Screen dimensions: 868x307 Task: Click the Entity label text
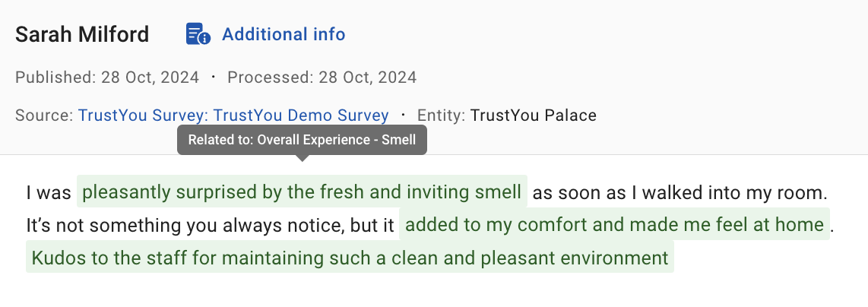coord(441,116)
